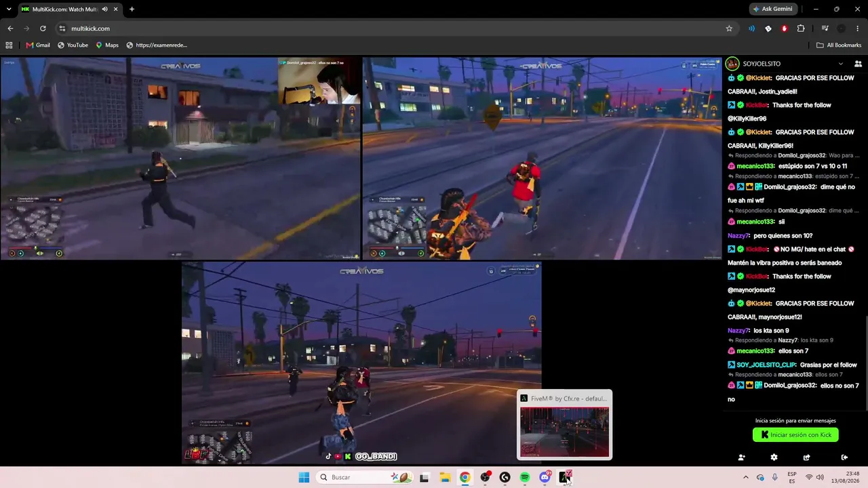Viewport: 868px width, 488px height.
Task: Bookmark this page with the star icon
Action: [x=729, y=28]
